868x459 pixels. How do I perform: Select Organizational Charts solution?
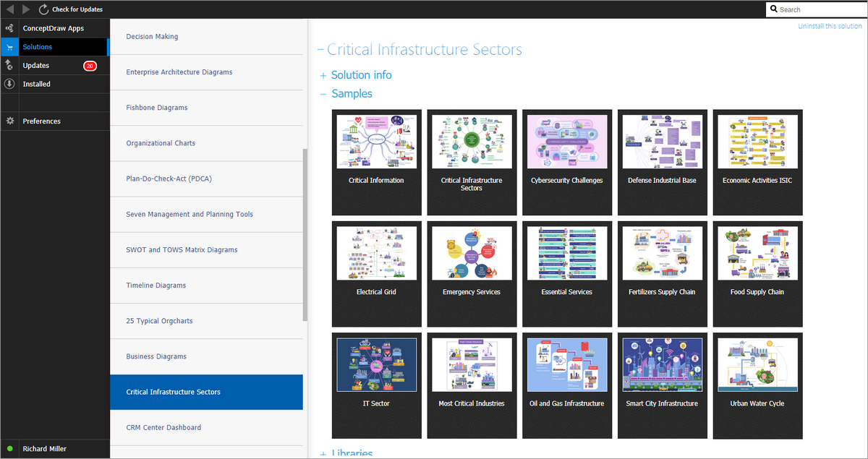[206, 143]
